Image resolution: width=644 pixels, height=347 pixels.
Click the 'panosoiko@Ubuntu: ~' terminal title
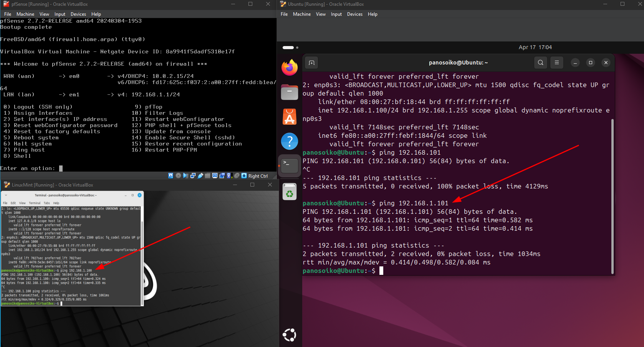(x=458, y=63)
